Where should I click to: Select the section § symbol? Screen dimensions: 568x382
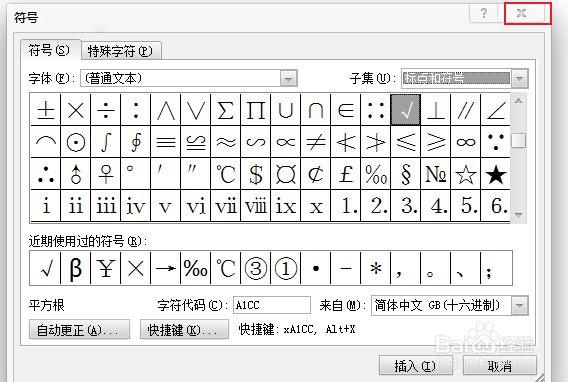tap(406, 173)
